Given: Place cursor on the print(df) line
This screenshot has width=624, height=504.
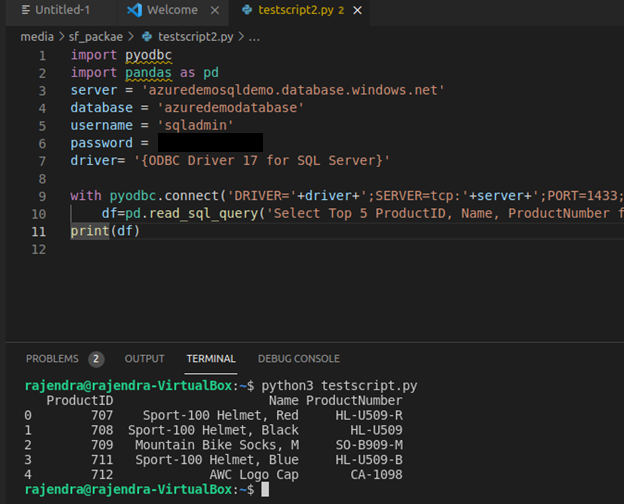Looking at the screenshot, I should [x=105, y=231].
